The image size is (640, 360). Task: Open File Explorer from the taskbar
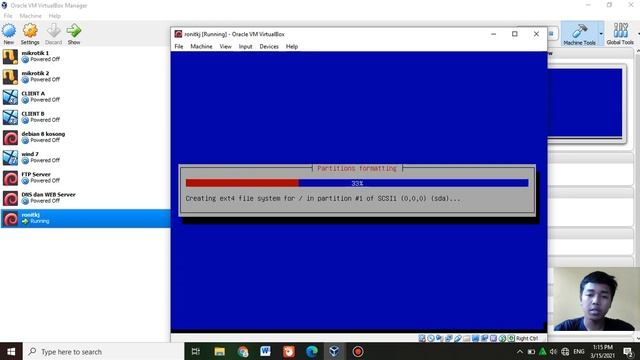[x=220, y=351]
